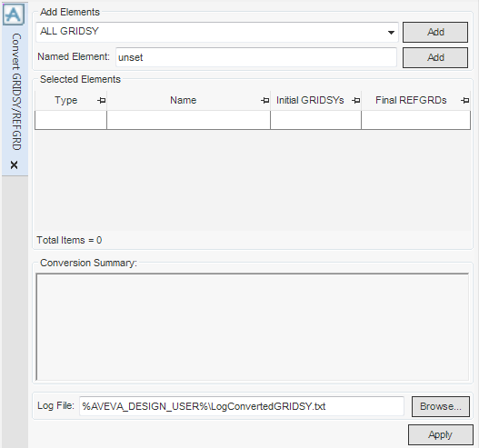Screen dimensions: 479x448
Task: Pin the Name column
Action: click(265, 100)
